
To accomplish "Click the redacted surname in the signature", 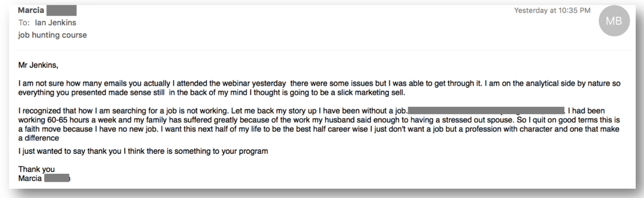I will click(x=57, y=179).
